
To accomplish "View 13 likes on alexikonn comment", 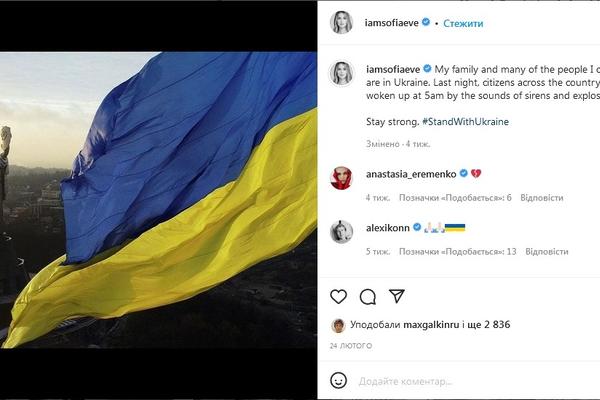I will pyautogui.click(x=458, y=251).
